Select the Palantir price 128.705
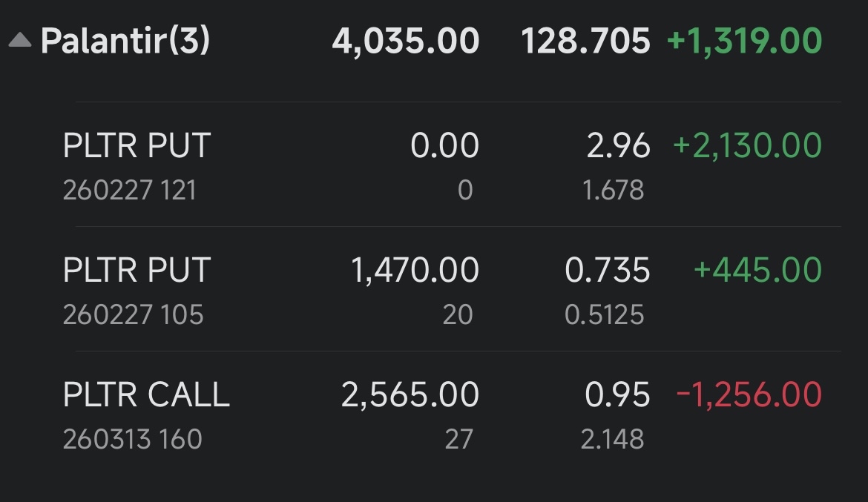The height and width of the screenshot is (502, 868). pos(585,41)
